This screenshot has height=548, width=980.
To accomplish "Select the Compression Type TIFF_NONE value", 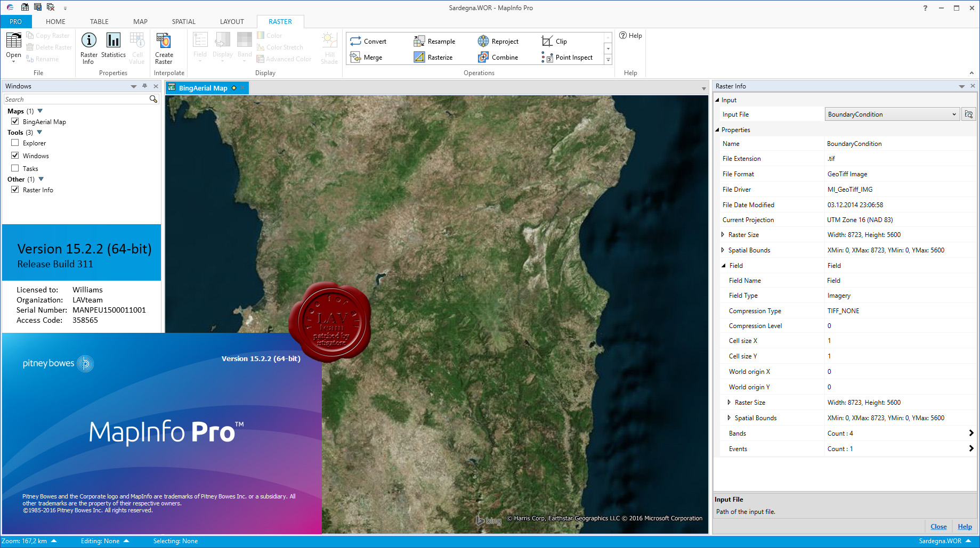I will click(843, 310).
